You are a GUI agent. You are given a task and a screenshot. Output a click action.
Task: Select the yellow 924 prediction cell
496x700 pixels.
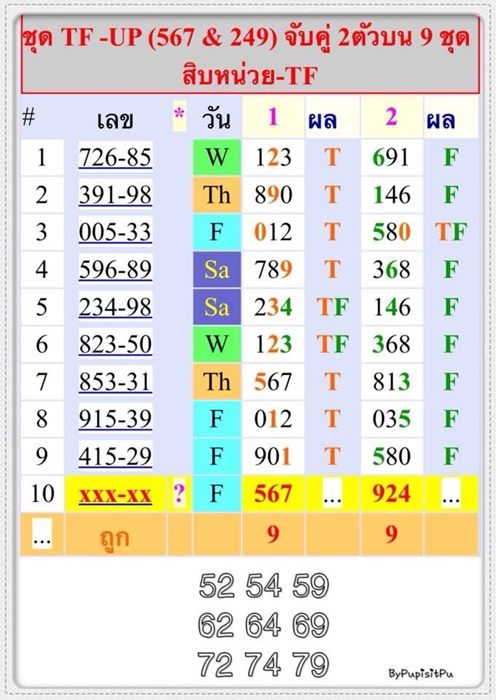pyautogui.click(x=392, y=493)
